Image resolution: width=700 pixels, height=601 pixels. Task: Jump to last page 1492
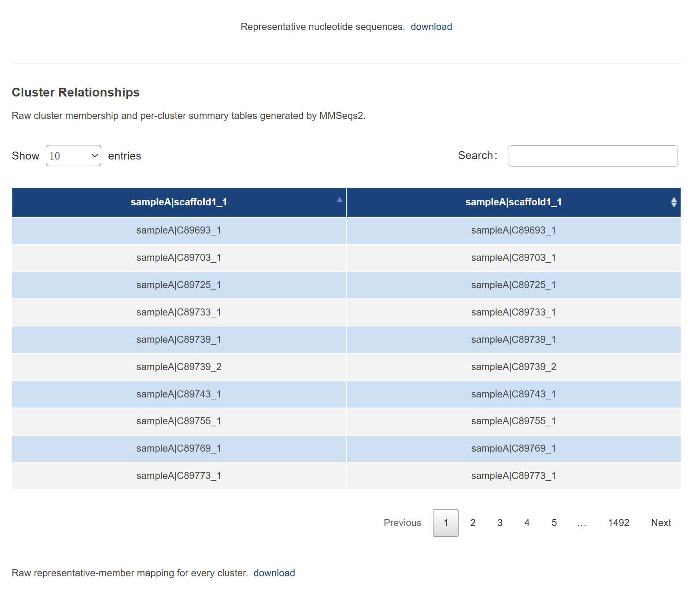tap(619, 523)
